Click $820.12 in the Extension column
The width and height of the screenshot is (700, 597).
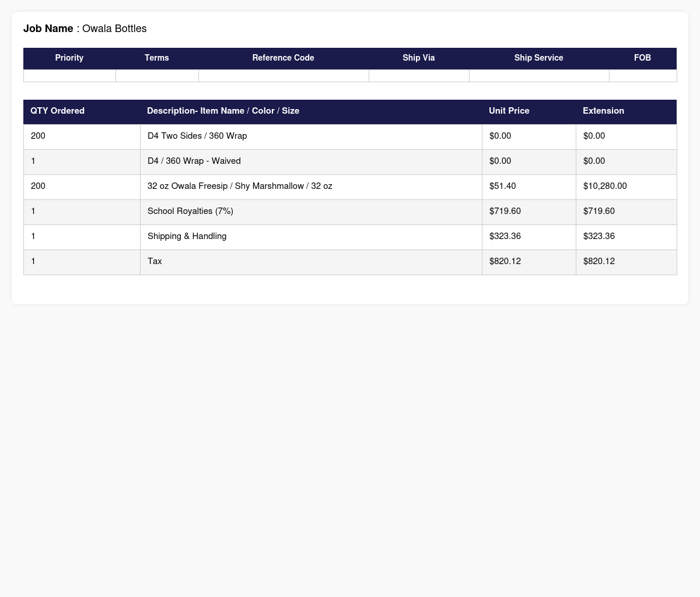click(599, 261)
